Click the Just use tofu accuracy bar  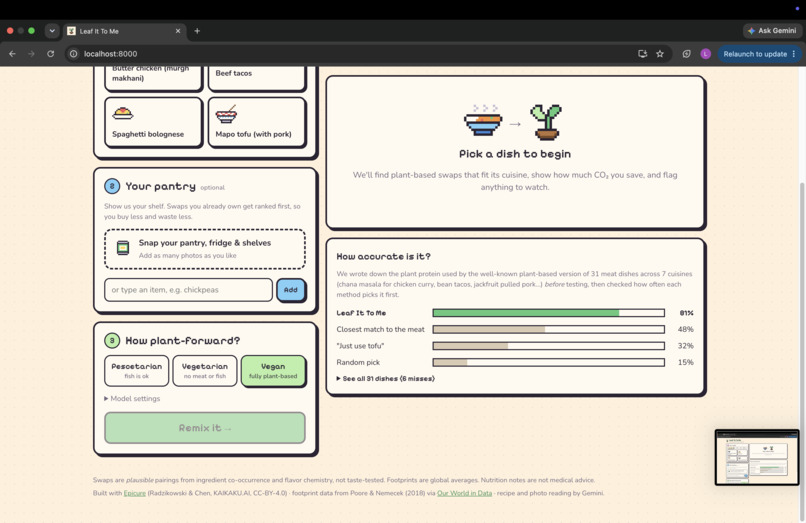click(x=548, y=346)
